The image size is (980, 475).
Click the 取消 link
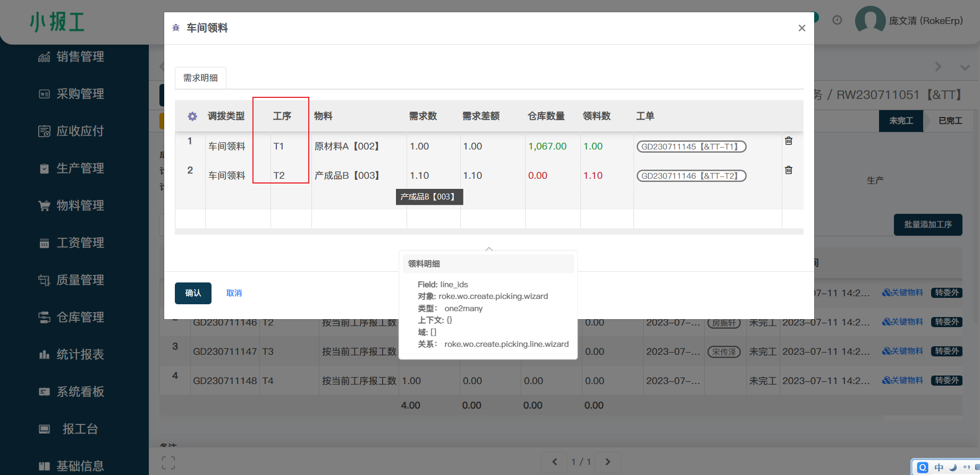234,293
